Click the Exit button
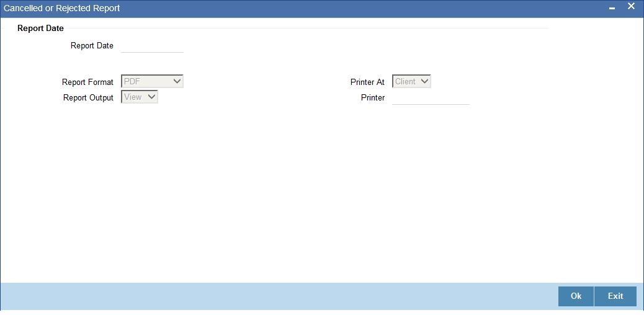Screen dimensions: 644x315 coord(615,296)
